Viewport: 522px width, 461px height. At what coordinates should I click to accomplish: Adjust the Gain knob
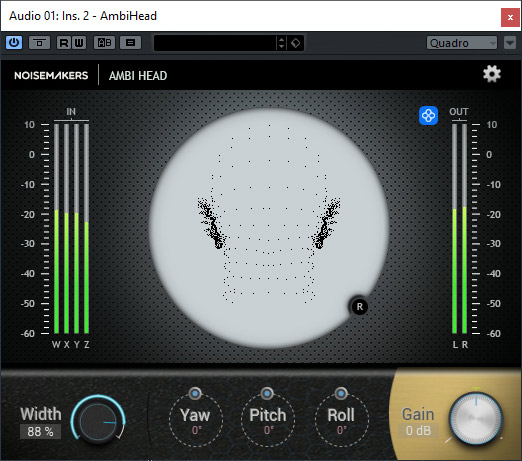tap(476, 419)
